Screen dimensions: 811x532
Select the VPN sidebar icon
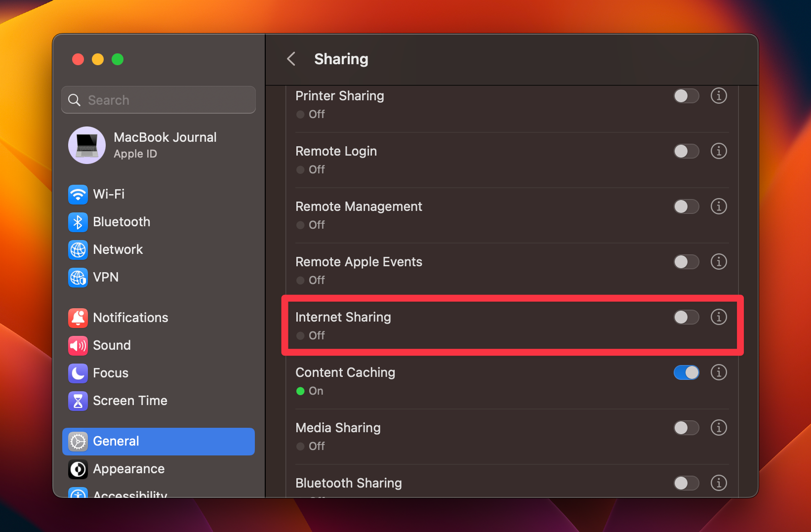tap(78, 277)
